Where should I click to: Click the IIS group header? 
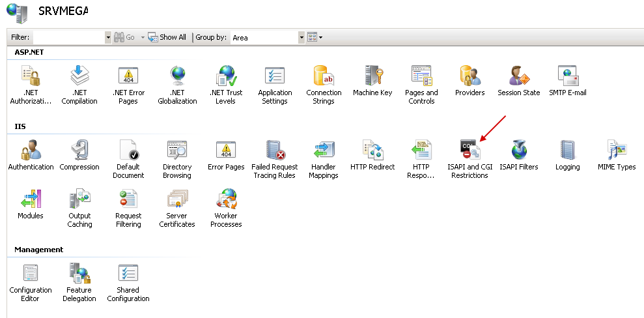(20, 126)
